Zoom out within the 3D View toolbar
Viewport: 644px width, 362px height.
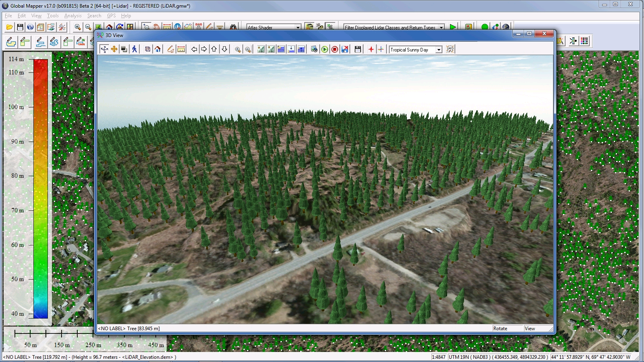(x=248, y=49)
